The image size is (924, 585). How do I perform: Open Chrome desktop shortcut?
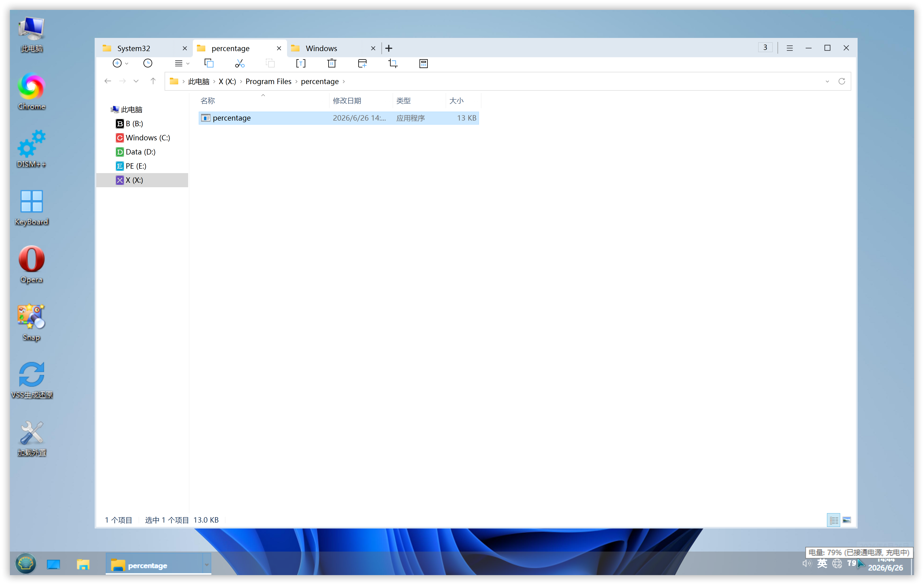tap(32, 91)
